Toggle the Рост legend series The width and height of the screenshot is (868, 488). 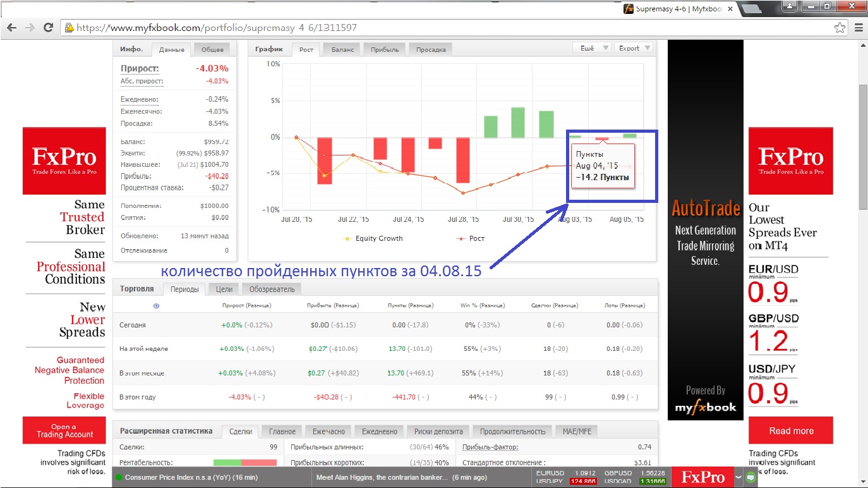[470, 238]
